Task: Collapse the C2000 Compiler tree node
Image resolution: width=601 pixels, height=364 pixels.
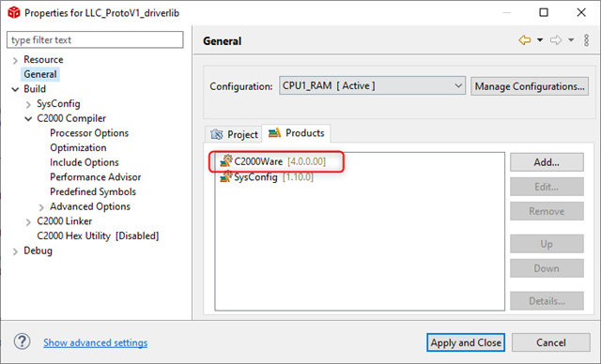Action: tap(28, 118)
